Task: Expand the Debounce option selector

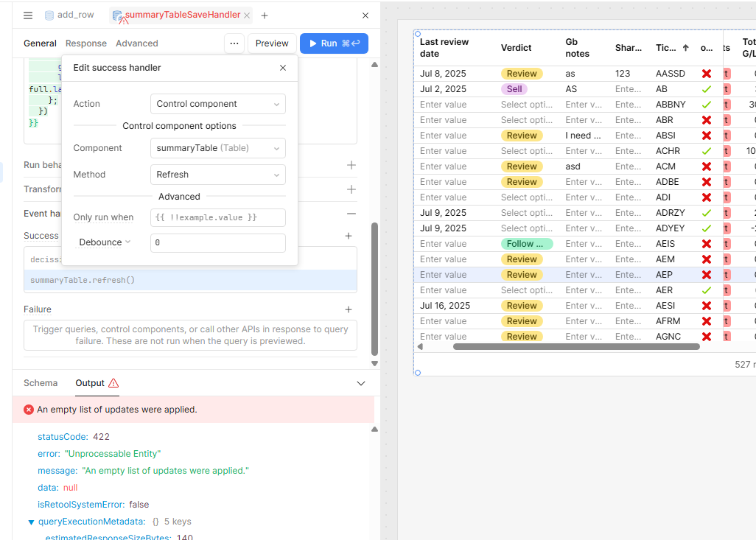Action: (x=105, y=242)
